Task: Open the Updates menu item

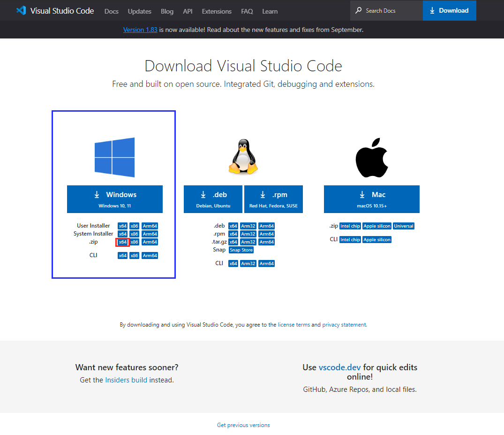Action: [140, 11]
